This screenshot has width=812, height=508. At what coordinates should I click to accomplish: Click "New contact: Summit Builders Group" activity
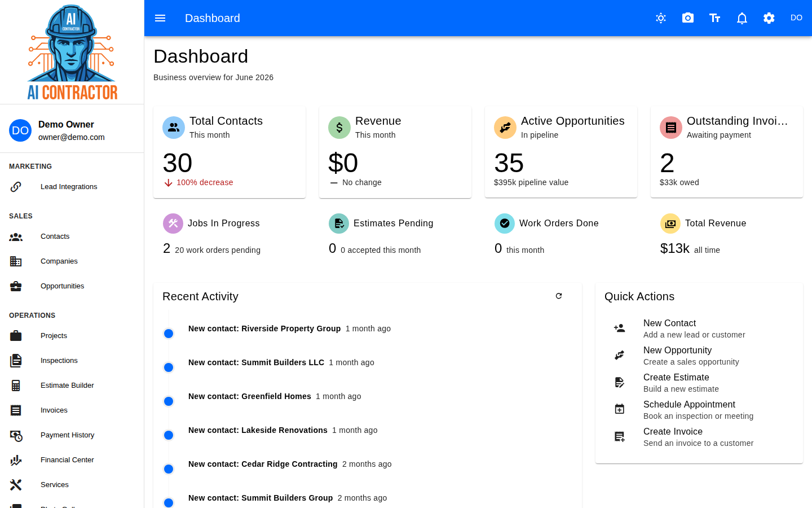(261, 498)
